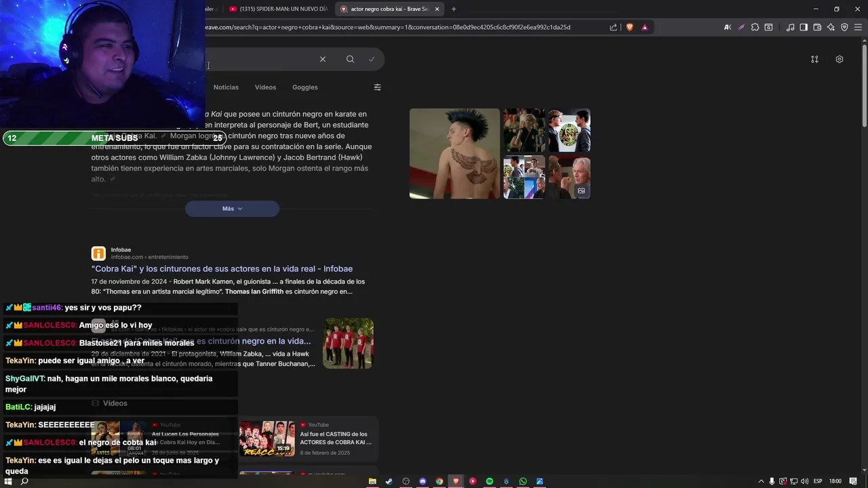
Task: Open Brave Search settings gear
Action: point(840,59)
